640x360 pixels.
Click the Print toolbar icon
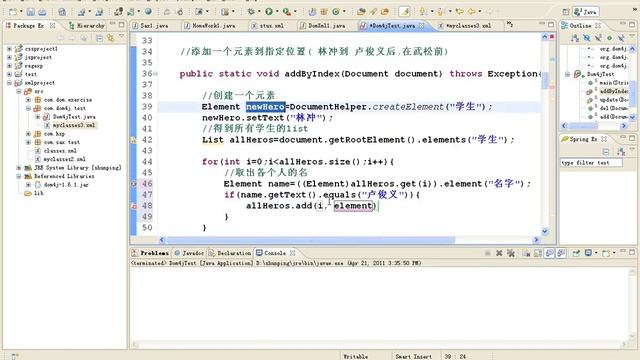[x=42, y=12]
